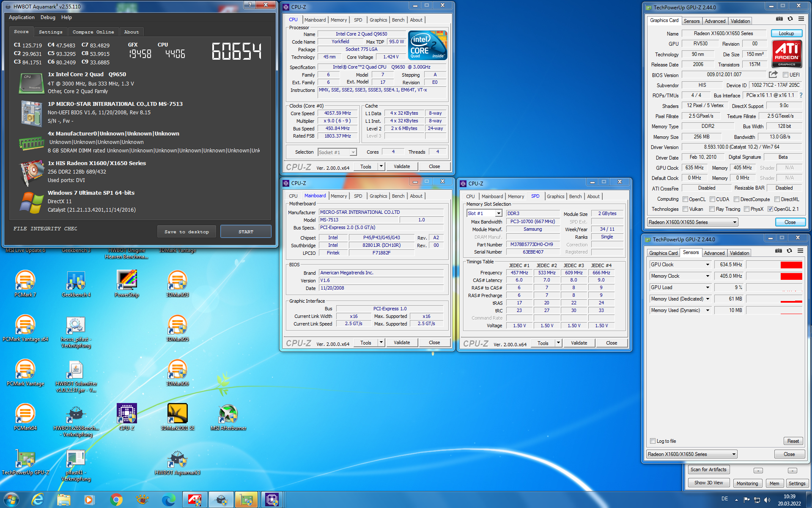
Task: Expand the Memory Used (Dedicated) sensor dropdown
Action: point(708,299)
